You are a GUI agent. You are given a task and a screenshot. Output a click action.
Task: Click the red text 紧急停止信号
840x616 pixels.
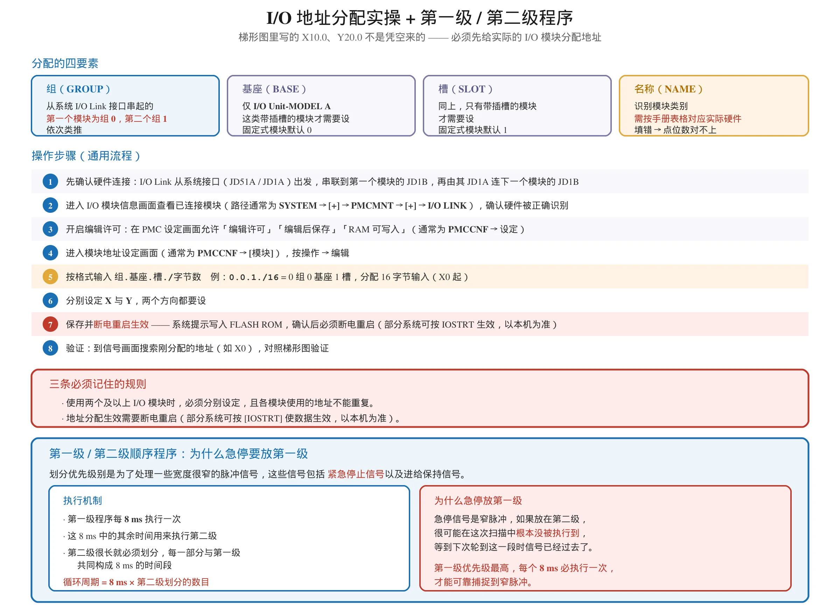click(x=356, y=474)
